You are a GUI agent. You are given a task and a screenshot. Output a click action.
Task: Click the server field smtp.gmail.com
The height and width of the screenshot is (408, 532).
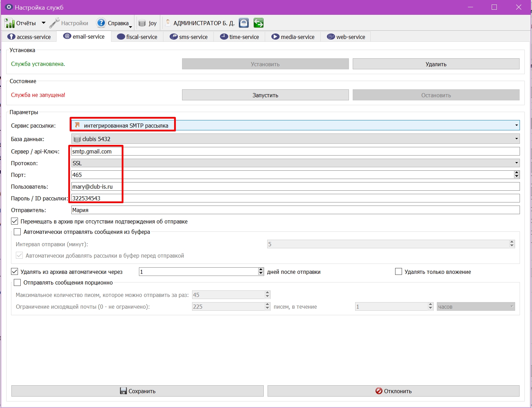pyautogui.click(x=295, y=151)
